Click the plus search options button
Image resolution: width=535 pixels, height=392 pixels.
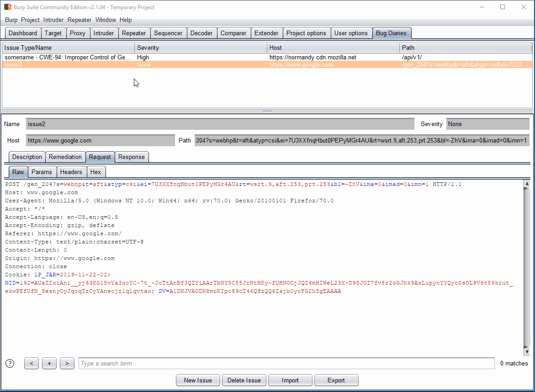(x=49, y=363)
